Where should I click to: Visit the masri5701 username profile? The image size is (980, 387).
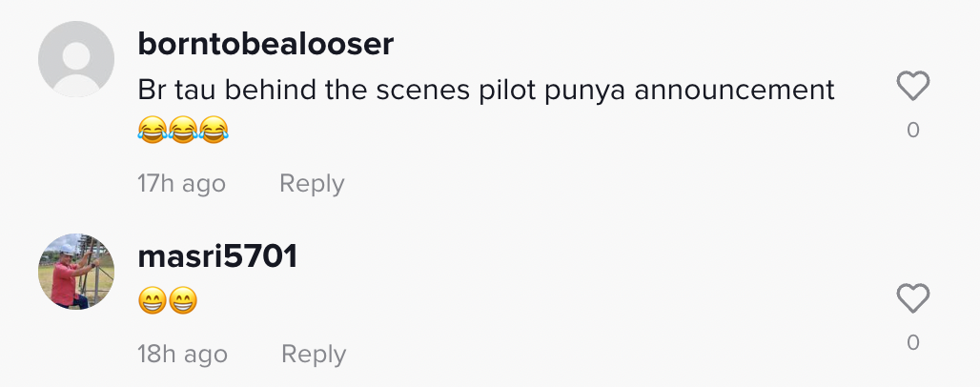[x=218, y=255]
